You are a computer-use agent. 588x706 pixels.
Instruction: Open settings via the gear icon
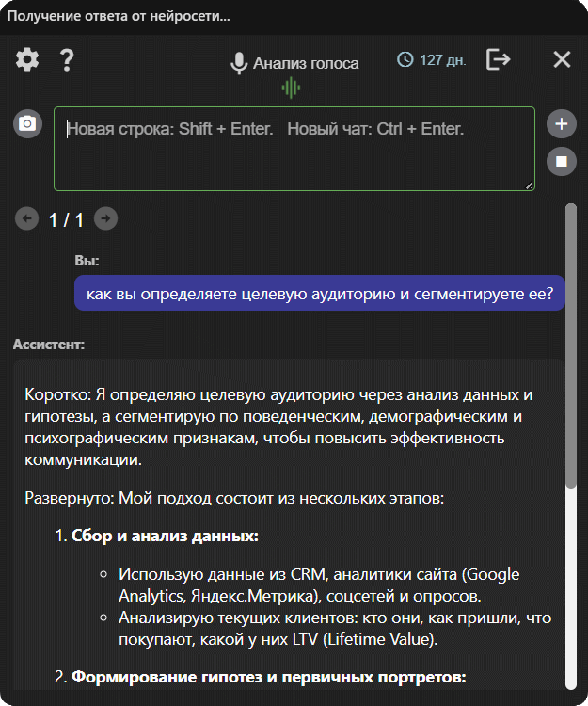(x=27, y=59)
